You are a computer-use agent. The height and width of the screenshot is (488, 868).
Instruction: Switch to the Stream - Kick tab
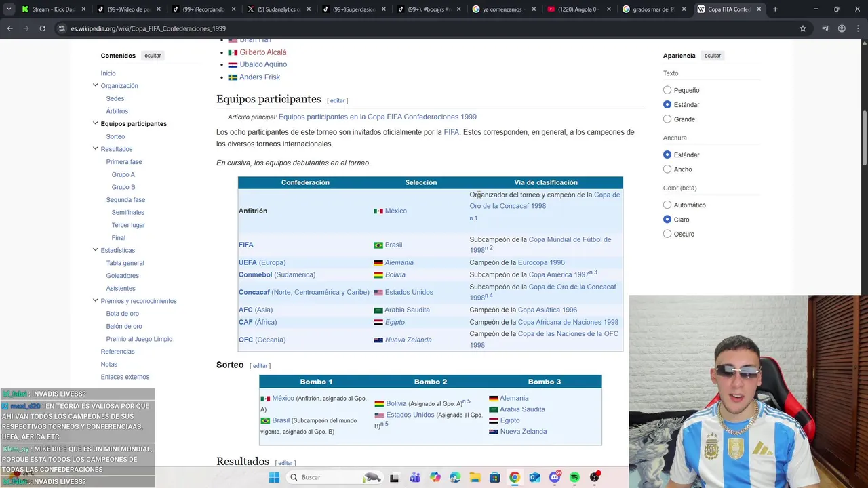tap(53, 9)
